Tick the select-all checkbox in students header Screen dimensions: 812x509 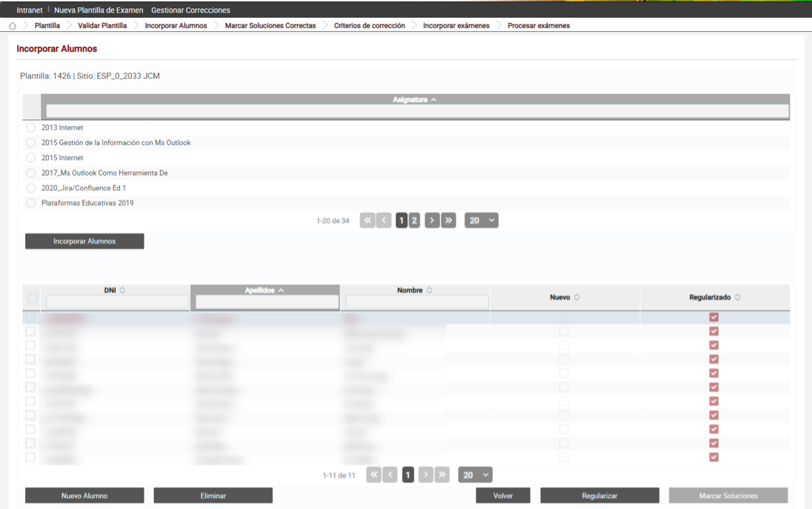33,299
